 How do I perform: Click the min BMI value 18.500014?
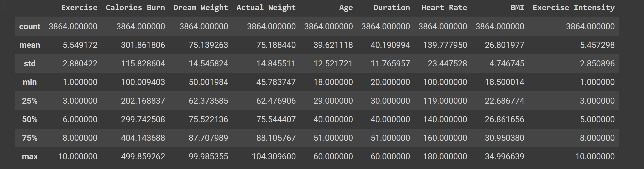(x=504, y=82)
